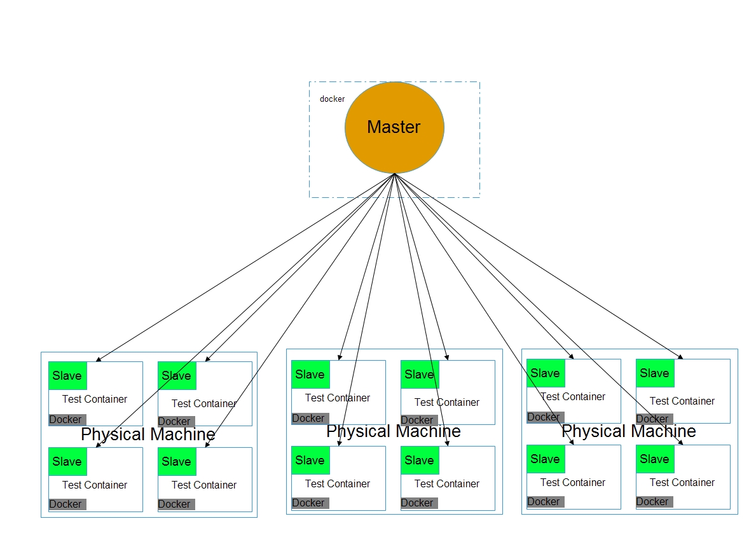Click gray Docker label in right machine's lower-right container
Viewport: 756px width, 535px height.
655,502
